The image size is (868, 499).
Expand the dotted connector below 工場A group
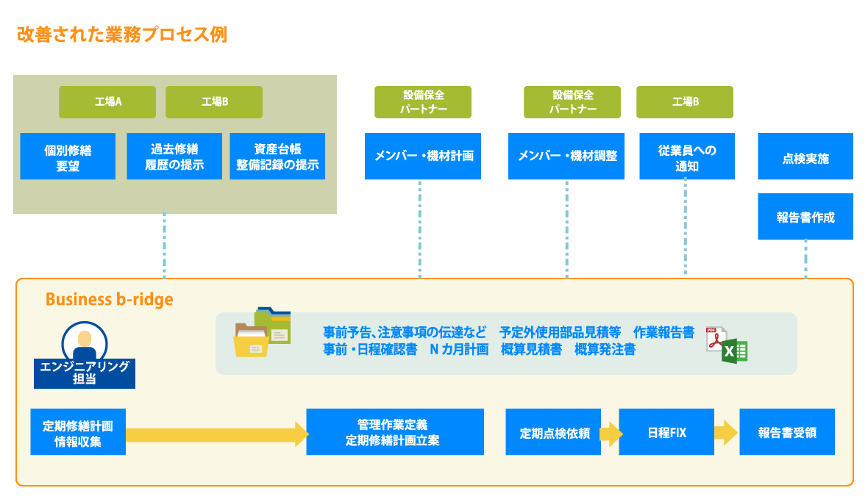pyautogui.click(x=165, y=250)
